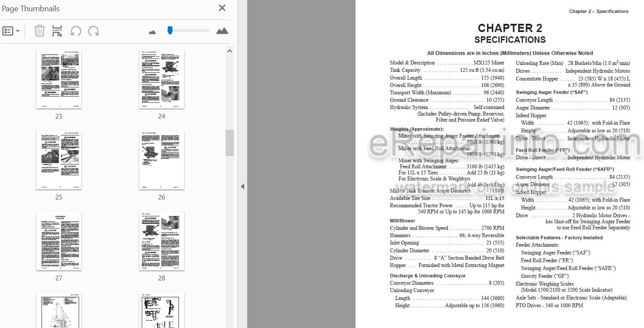Click the 'SPECIFICATIONS' heading text
Image resolution: width=644 pixels, height=328 pixels.
coord(510,40)
